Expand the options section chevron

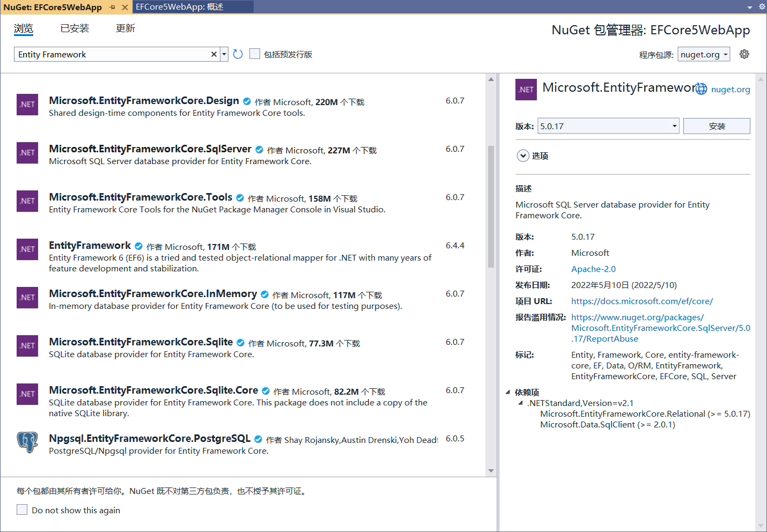pyautogui.click(x=523, y=156)
